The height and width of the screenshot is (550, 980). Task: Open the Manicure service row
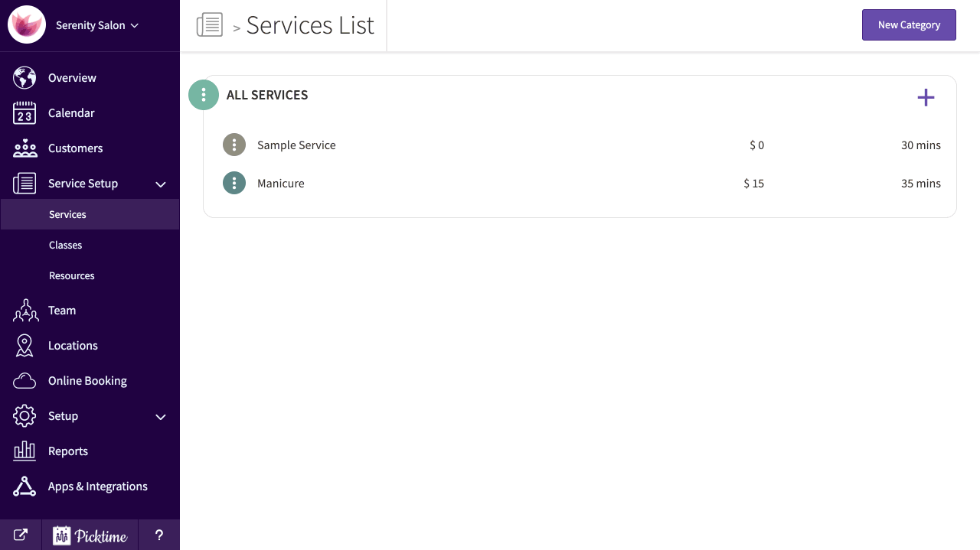coord(281,184)
